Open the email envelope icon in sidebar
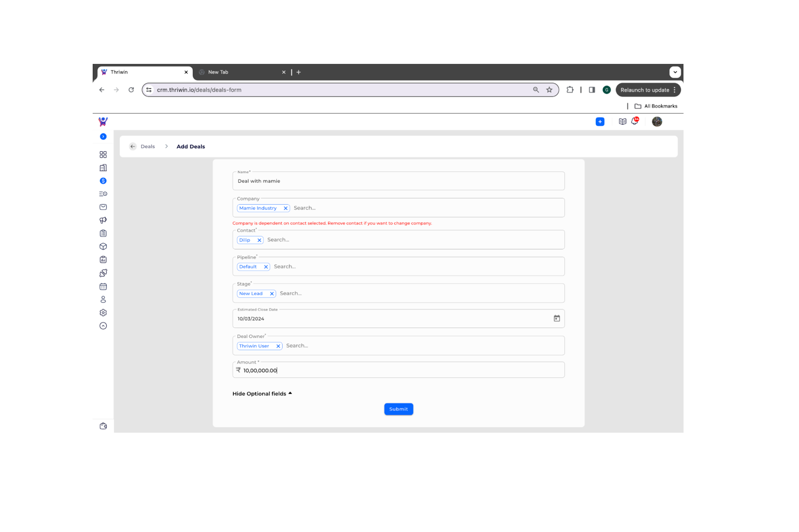Image resolution: width=799 pixels, height=532 pixels. (103, 207)
